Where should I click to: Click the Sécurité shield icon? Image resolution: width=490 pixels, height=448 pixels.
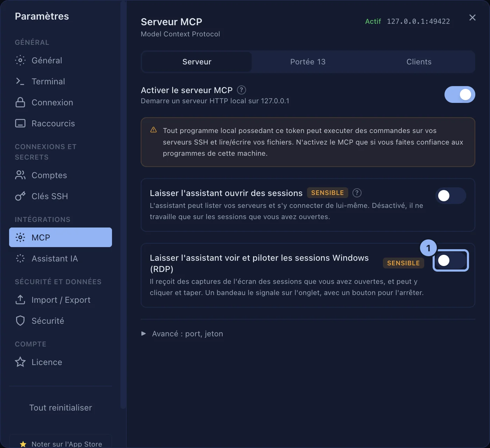pyautogui.click(x=20, y=321)
